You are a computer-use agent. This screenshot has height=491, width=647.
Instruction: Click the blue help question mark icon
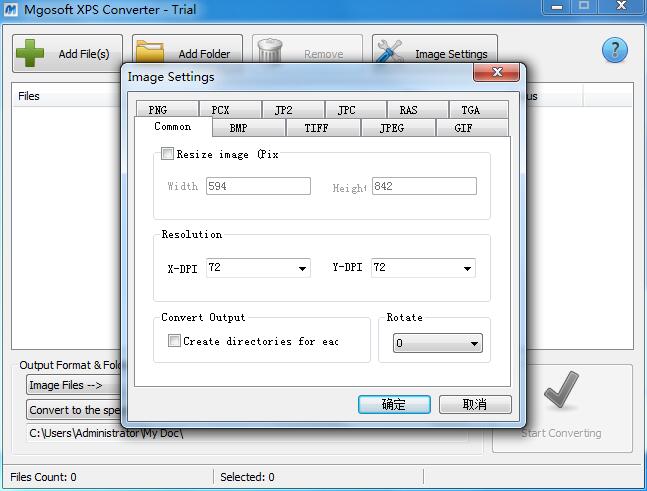click(x=614, y=50)
